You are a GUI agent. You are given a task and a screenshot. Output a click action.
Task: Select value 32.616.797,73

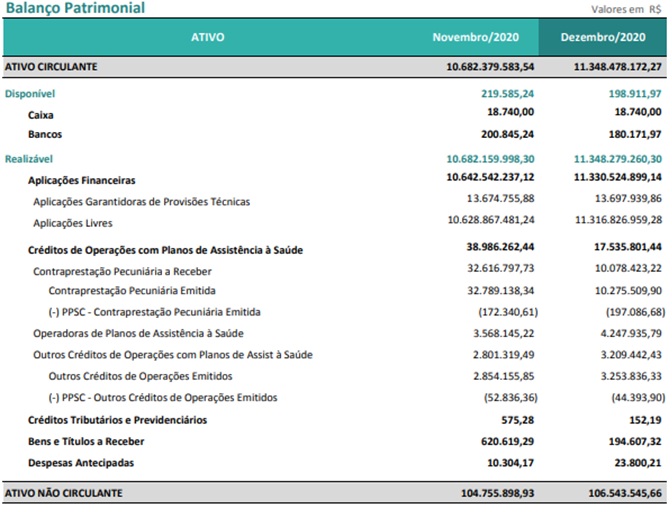[x=501, y=268]
